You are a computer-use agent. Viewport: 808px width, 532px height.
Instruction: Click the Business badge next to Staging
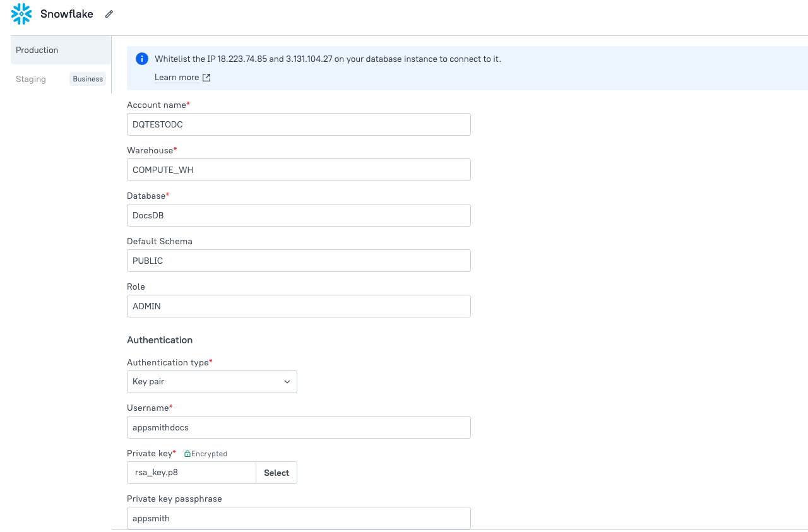[x=87, y=79]
